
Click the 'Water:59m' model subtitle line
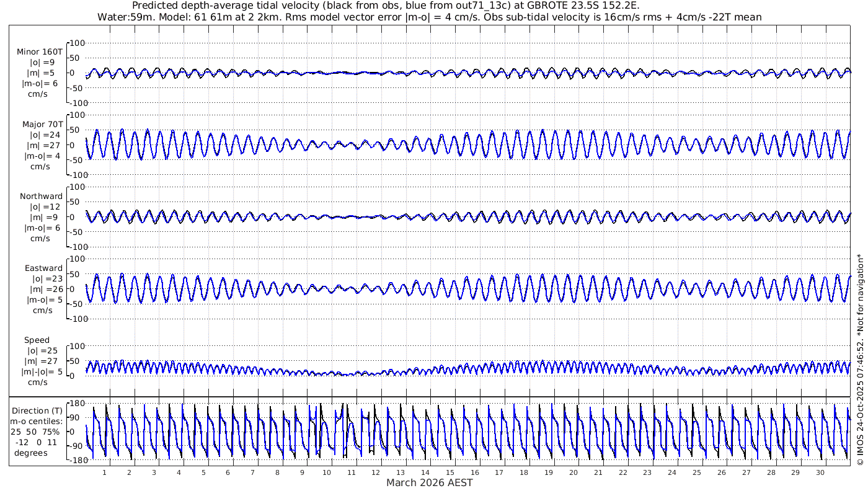pyautogui.click(x=429, y=17)
